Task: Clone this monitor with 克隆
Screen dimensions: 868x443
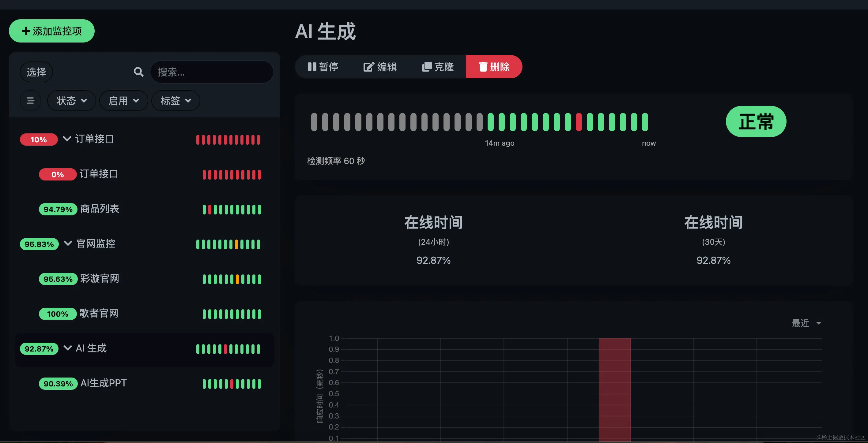Action: click(437, 67)
